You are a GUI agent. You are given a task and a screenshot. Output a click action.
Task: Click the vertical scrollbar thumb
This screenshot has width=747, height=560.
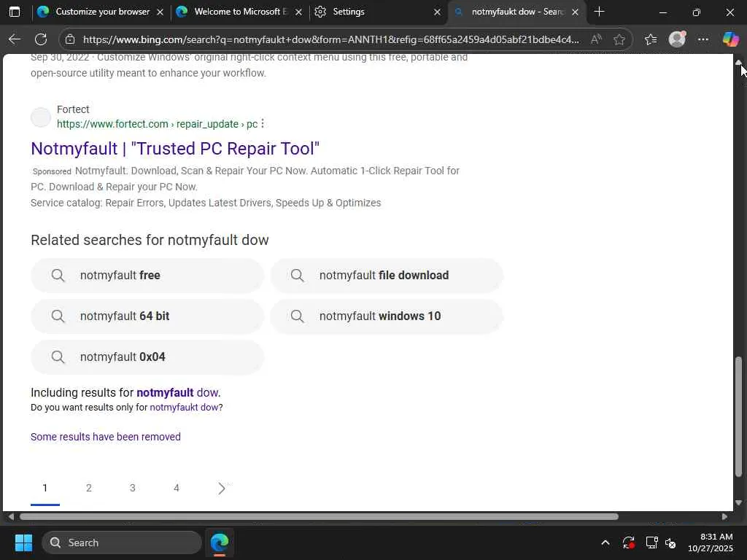click(x=738, y=416)
